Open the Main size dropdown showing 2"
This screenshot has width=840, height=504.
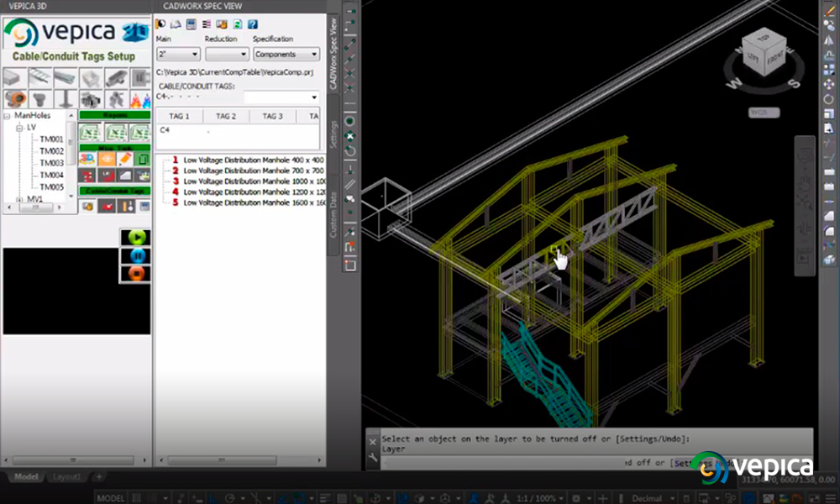178,54
